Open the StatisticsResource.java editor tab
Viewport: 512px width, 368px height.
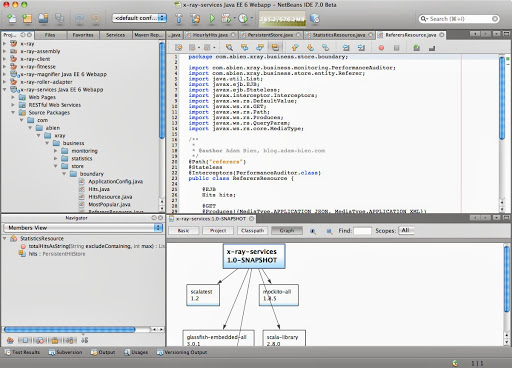tap(338, 35)
